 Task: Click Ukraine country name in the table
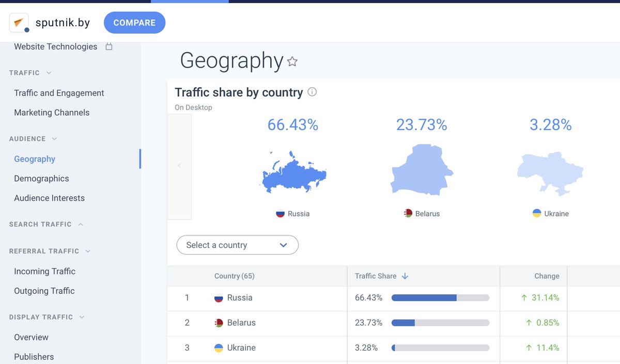click(241, 348)
